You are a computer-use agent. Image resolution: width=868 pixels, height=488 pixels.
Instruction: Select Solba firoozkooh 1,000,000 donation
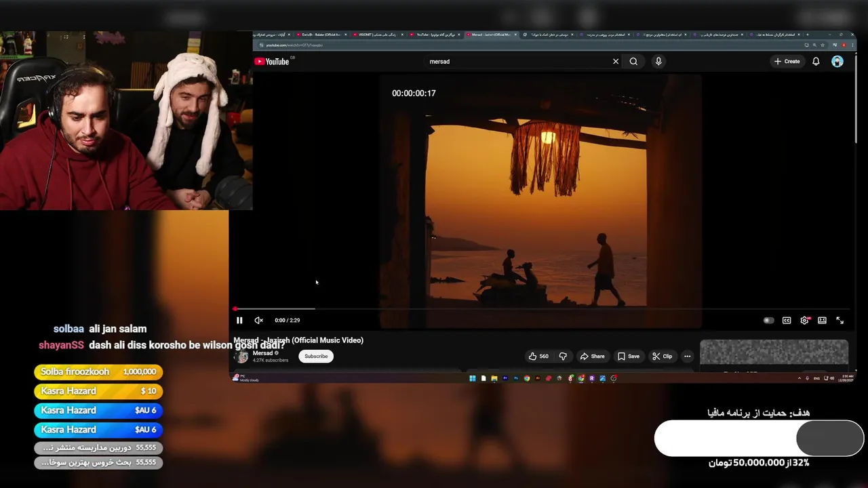click(98, 372)
